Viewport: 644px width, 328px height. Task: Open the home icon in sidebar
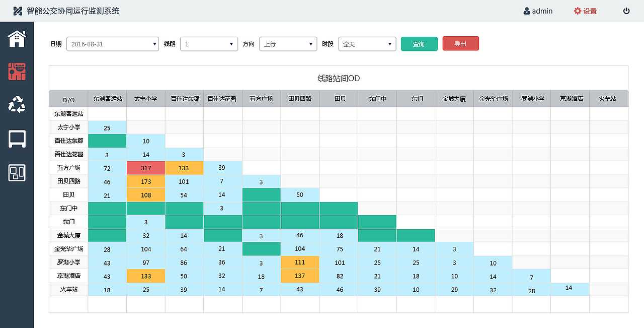click(x=17, y=39)
